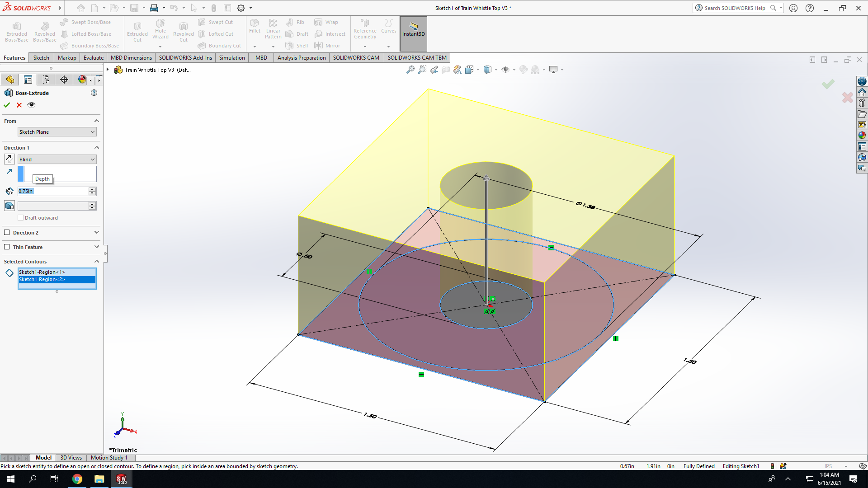Open the From Sketch Plane dropdown

click(x=57, y=132)
